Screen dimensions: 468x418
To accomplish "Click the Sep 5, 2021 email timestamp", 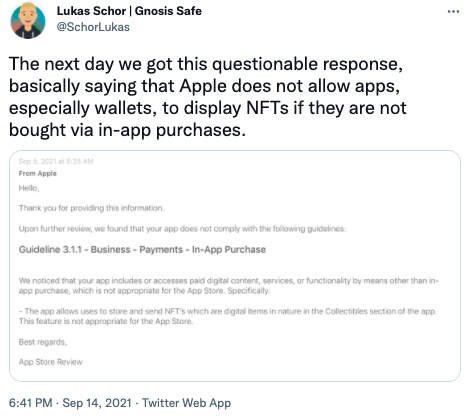I will pos(56,161).
